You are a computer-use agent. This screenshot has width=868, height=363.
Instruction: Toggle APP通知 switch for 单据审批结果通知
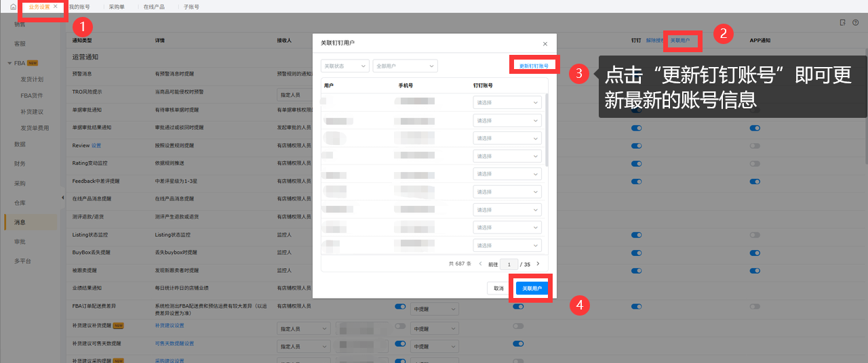(755, 127)
